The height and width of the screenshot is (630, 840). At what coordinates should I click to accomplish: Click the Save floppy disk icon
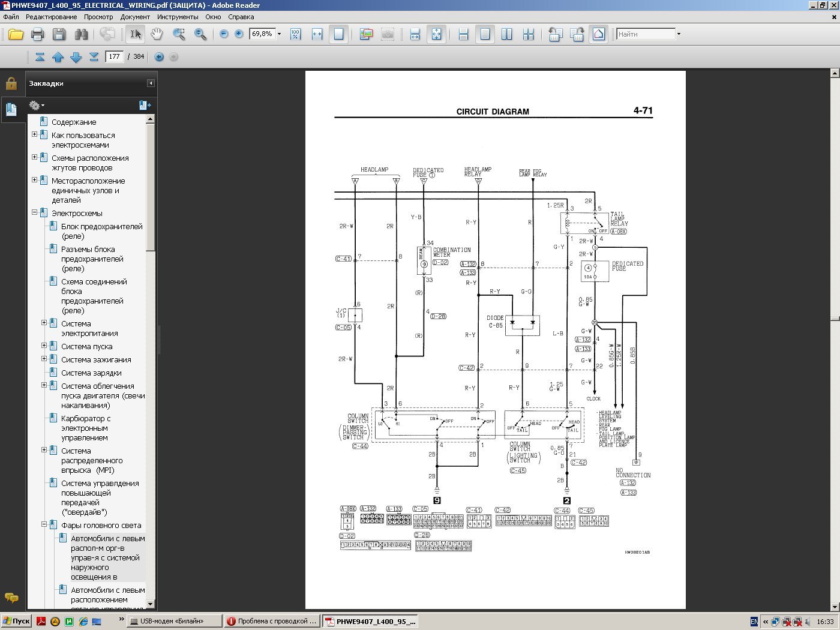(x=59, y=34)
